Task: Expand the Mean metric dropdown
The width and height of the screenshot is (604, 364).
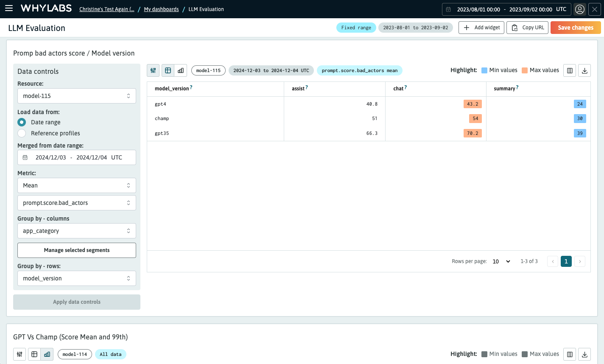Action: point(77,185)
